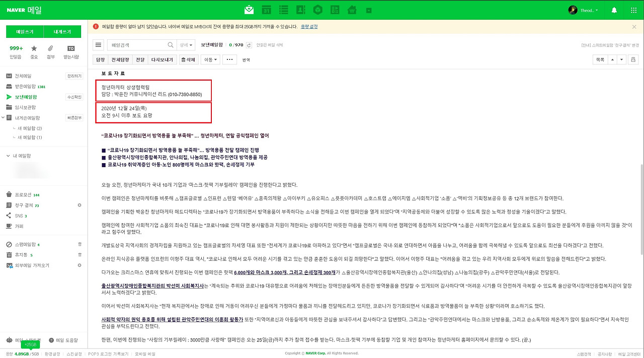Collapse the 내 메일함 folder section
Viewport: 644px width, 358px height.
[9, 155]
